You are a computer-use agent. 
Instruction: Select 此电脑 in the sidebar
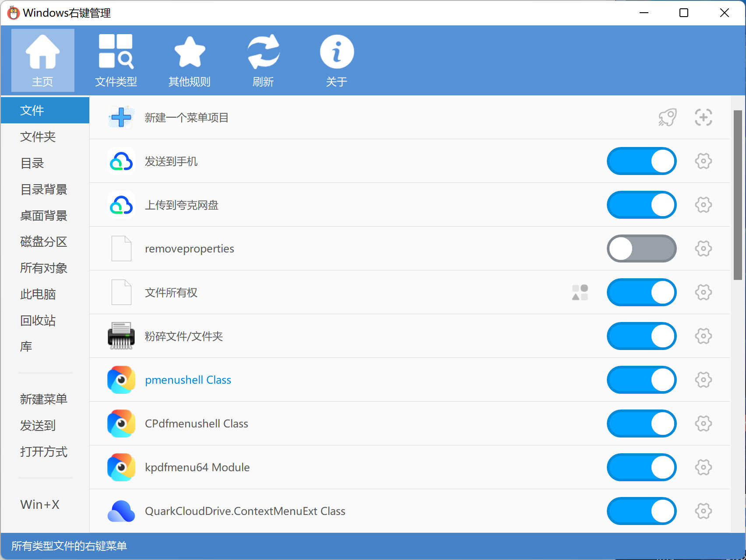click(45, 294)
